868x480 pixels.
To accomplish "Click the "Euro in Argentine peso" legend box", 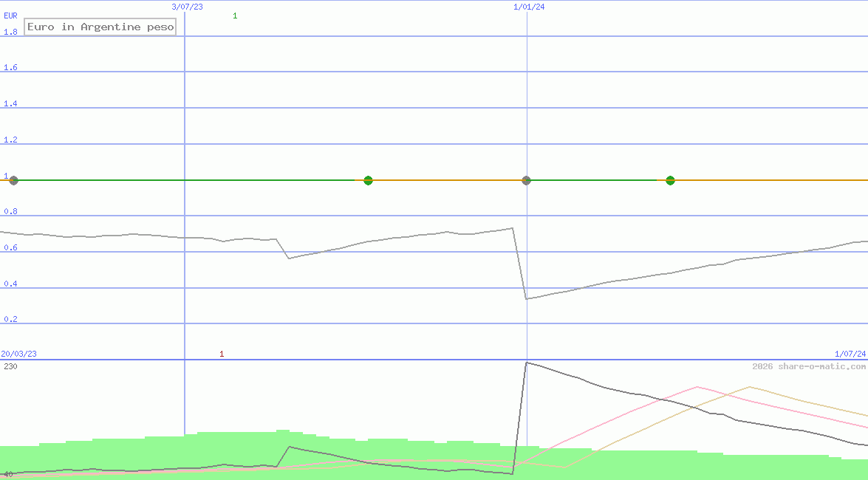I will coord(100,27).
